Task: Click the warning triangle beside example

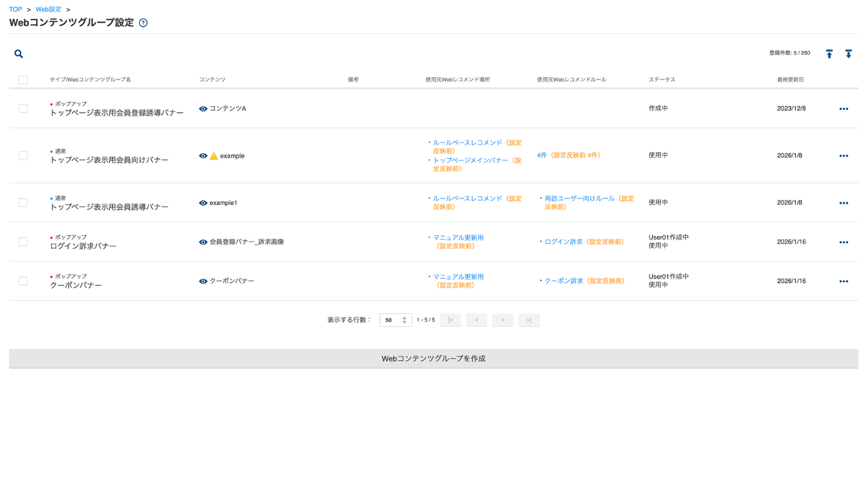Action: (214, 155)
